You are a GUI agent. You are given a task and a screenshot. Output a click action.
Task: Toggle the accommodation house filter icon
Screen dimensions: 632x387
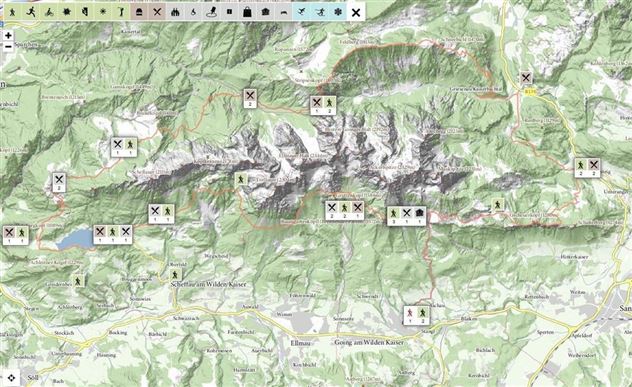coord(266,12)
